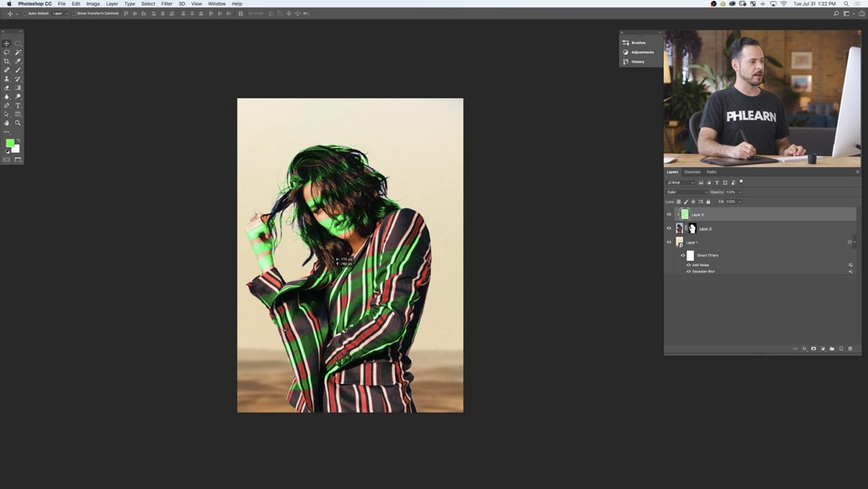The height and width of the screenshot is (489, 868).
Task: Filter layers by type layers icon
Action: (x=717, y=182)
